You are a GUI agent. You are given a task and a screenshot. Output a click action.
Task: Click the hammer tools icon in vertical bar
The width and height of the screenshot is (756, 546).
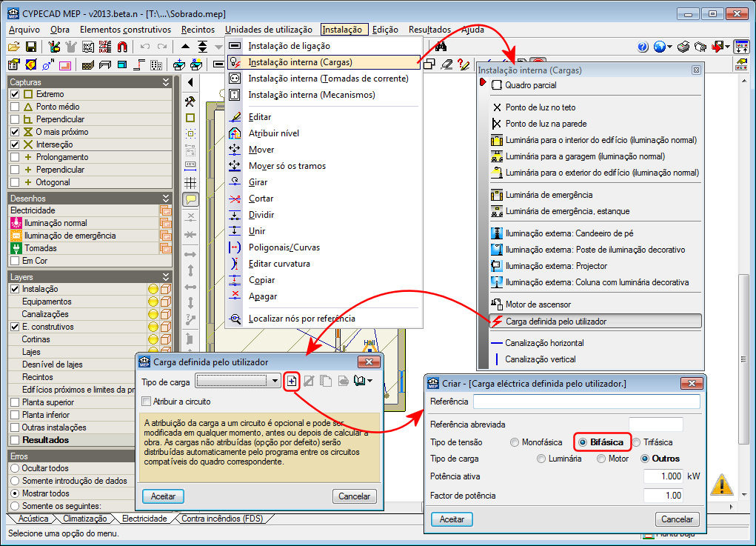190,101
